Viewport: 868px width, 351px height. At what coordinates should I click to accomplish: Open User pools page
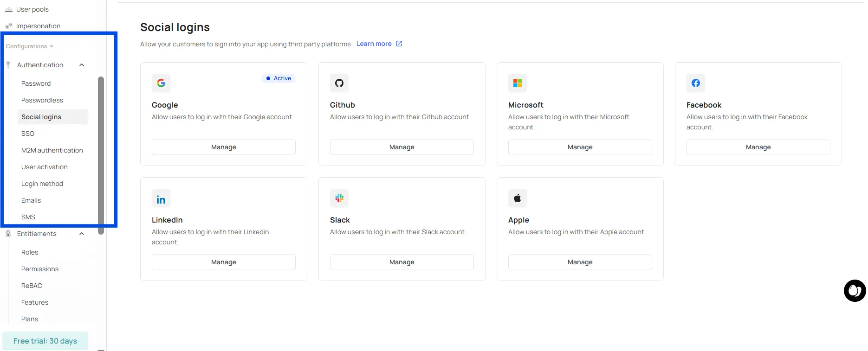(32, 9)
